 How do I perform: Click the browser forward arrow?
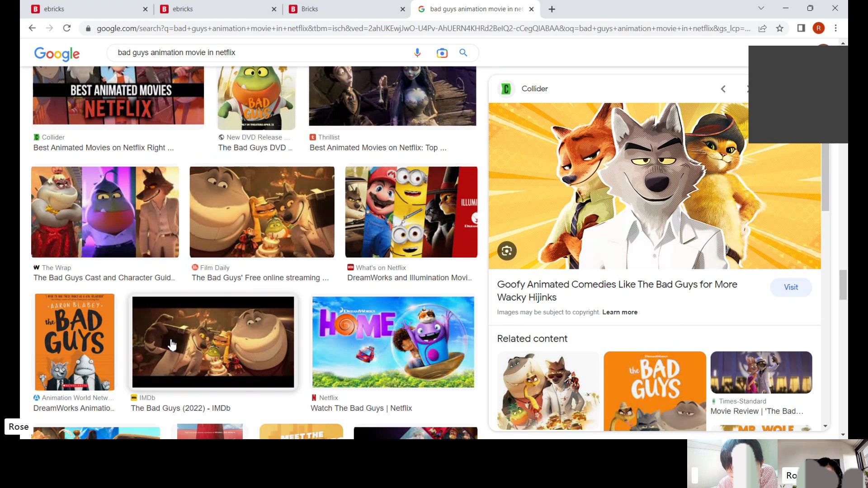[x=49, y=28]
